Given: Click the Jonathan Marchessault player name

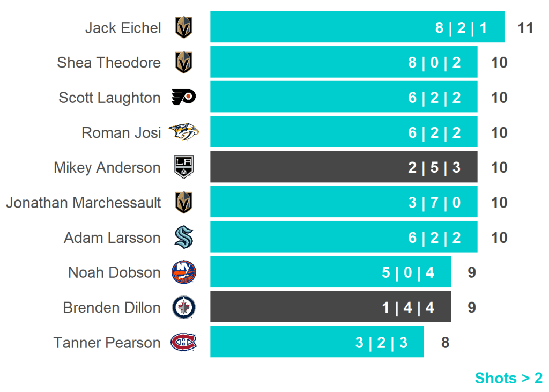Looking at the screenshot, I should (x=84, y=203).
